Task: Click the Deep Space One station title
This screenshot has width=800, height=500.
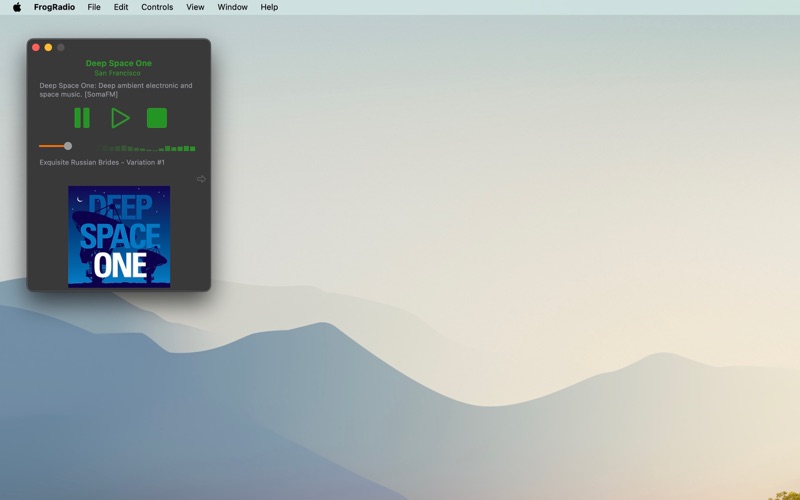Action: point(118,63)
